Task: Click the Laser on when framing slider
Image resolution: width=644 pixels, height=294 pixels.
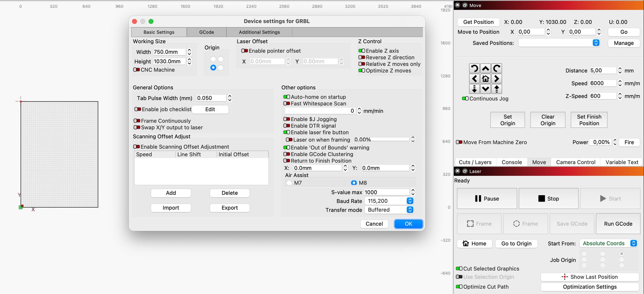Action: tap(390, 139)
